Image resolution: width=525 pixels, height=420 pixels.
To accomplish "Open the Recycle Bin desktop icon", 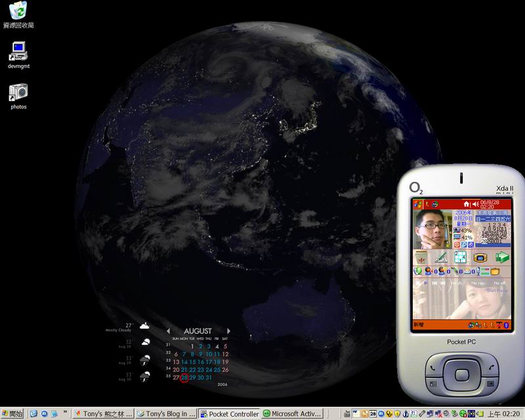I will point(18,14).
